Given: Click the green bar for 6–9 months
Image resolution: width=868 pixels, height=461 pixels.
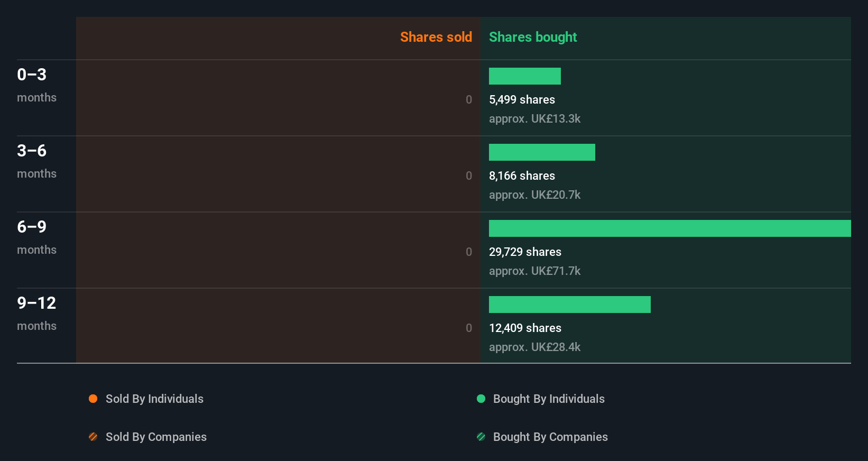Looking at the screenshot, I should (x=670, y=228).
